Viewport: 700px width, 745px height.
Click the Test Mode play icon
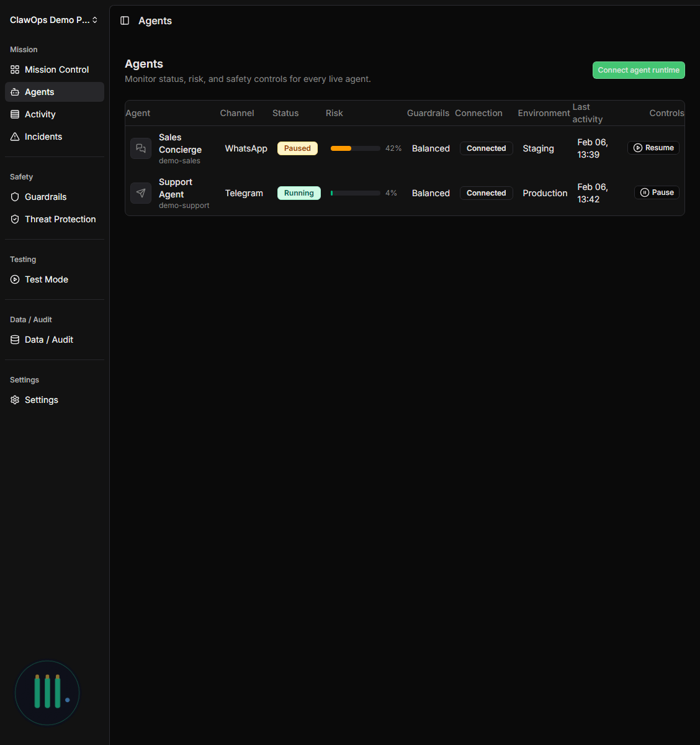coord(15,279)
